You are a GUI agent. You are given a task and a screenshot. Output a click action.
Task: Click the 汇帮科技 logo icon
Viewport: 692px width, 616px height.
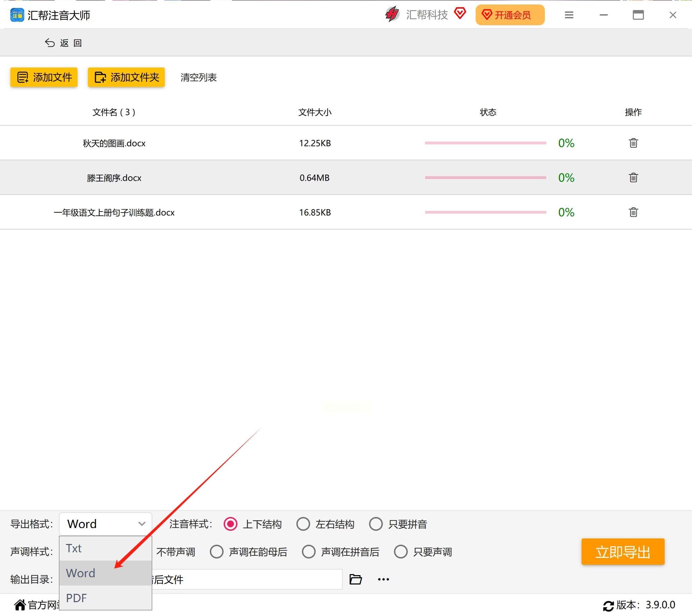(392, 15)
